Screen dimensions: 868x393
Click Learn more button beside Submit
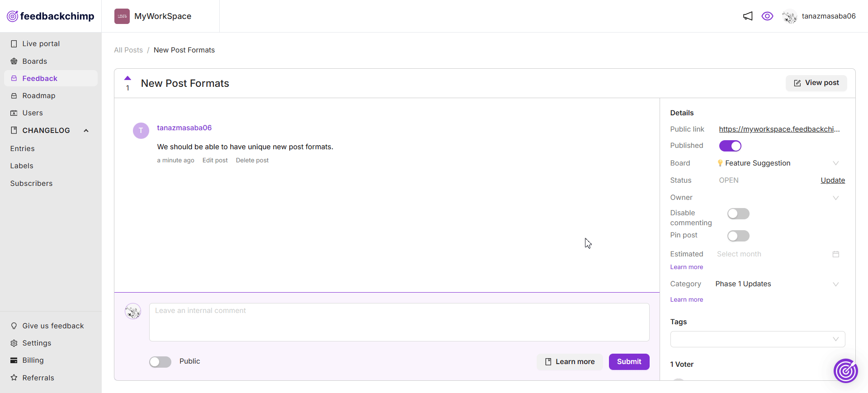[x=570, y=362]
